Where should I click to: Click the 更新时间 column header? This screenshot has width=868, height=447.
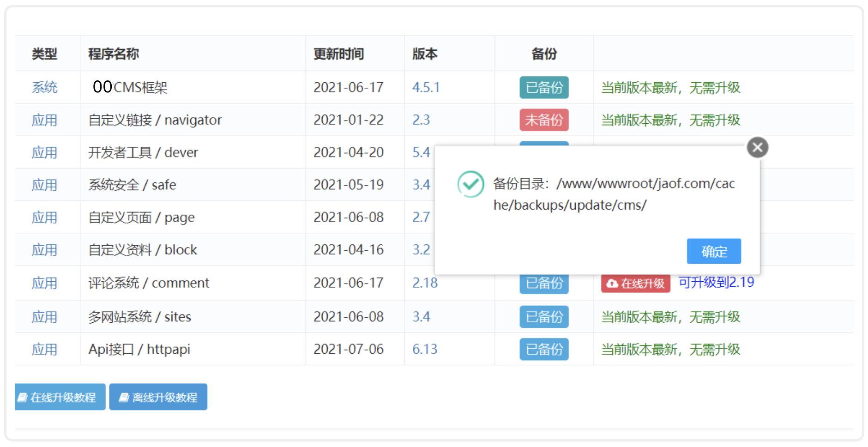pos(339,54)
